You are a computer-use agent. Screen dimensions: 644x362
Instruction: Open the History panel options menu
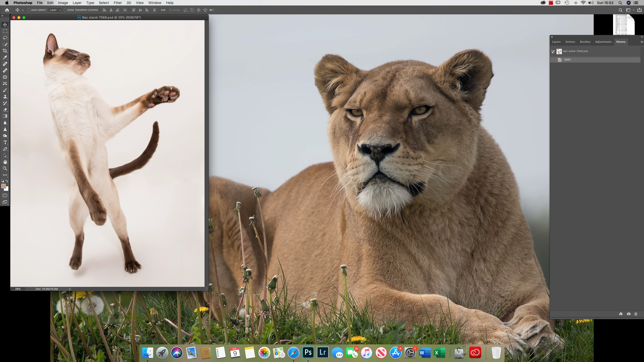641,42
